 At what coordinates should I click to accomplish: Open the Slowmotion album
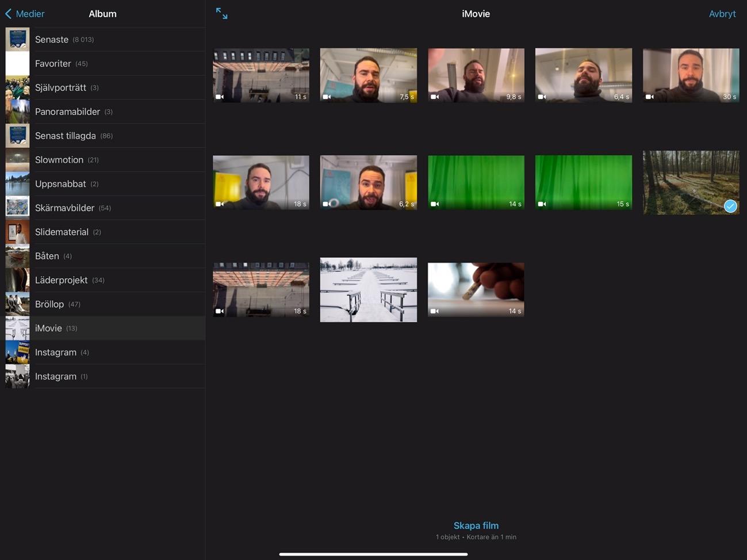(x=102, y=160)
